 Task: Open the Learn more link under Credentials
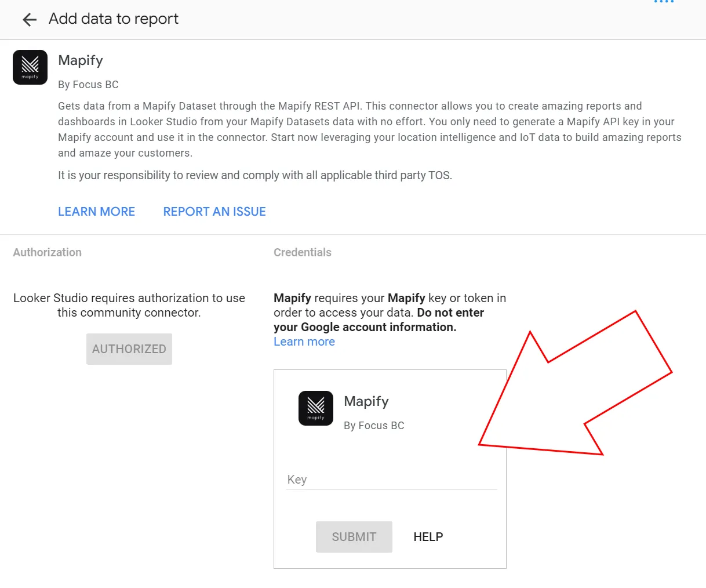[x=304, y=342]
